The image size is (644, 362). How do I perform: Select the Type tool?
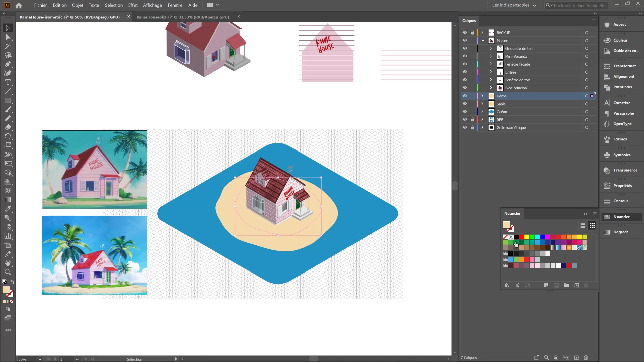pyautogui.click(x=8, y=82)
